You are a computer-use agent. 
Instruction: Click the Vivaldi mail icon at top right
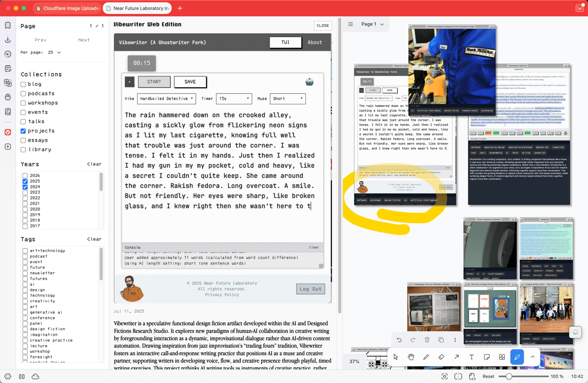(x=580, y=8)
